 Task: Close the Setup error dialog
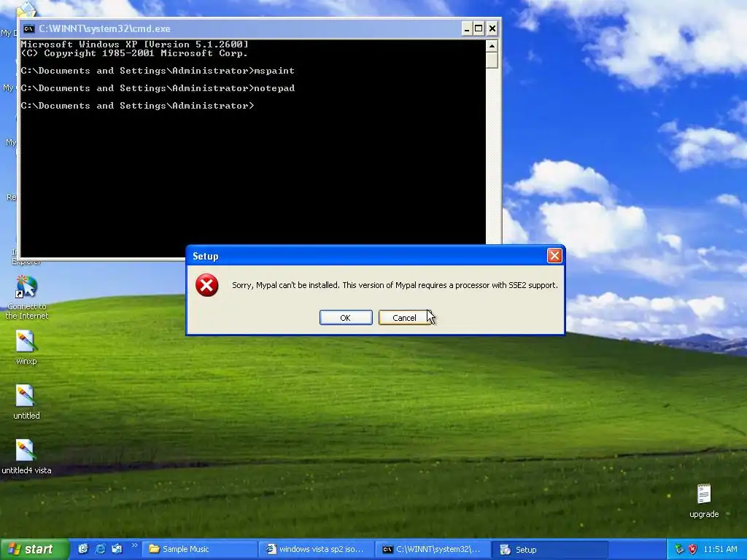554,256
